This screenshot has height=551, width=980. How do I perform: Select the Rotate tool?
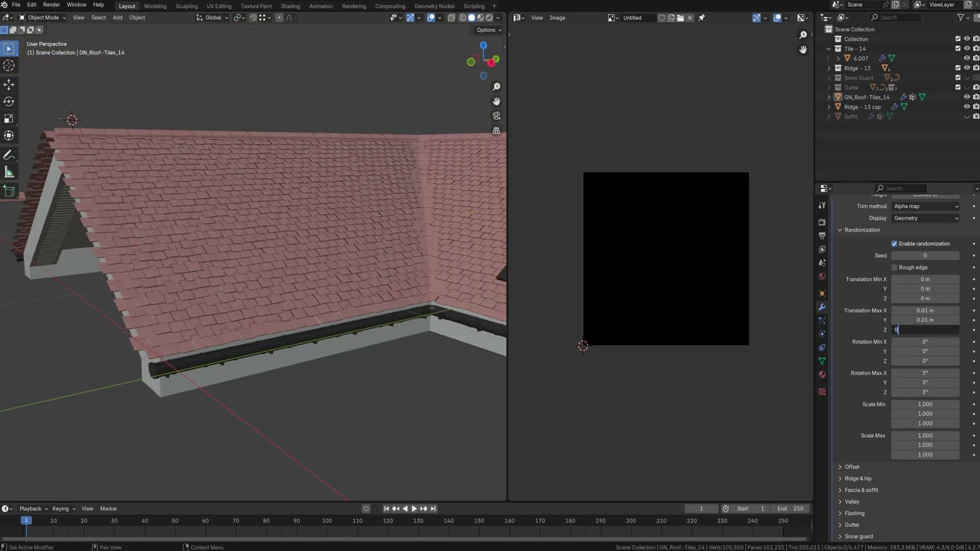(9, 102)
